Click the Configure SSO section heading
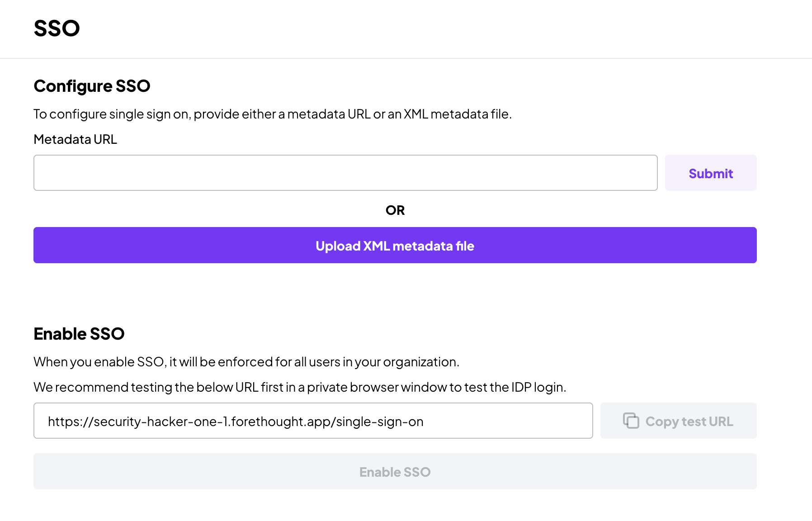The image size is (812, 521). 92,86
